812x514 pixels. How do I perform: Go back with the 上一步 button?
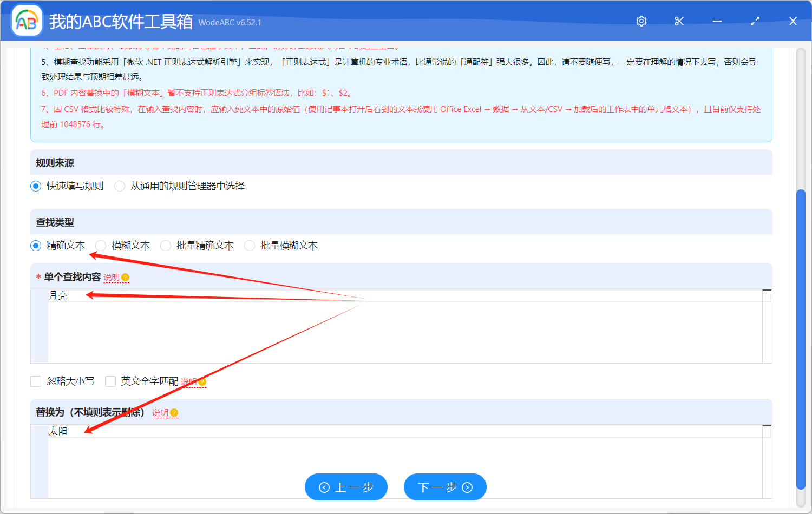346,487
